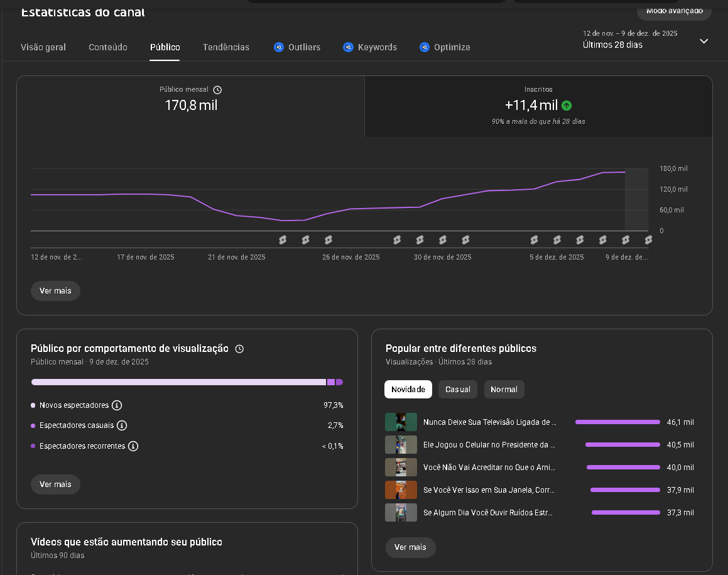
Task: Click the info icon next to Espectadores recorrentes
Action: pyautogui.click(x=133, y=446)
